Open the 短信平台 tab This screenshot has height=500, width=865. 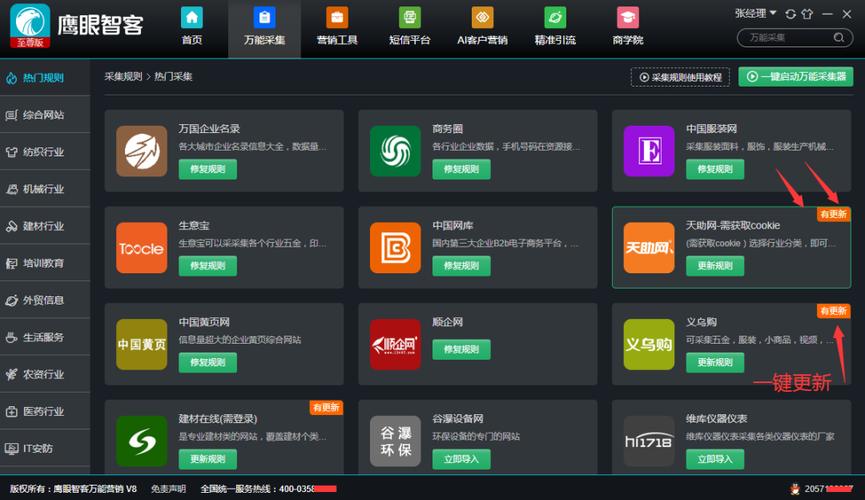click(x=409, y=26)
